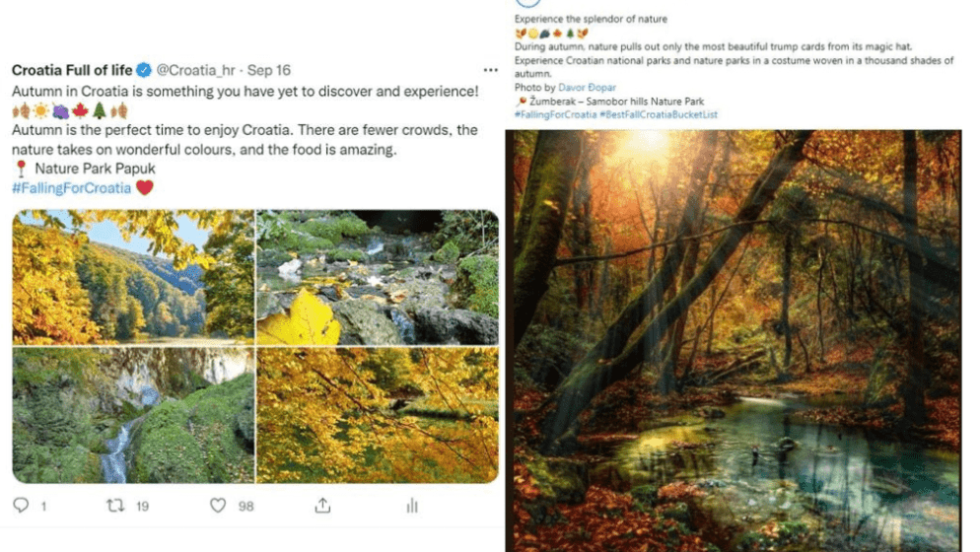Click the reply comment icon
The height and width of the screenshot is (552, 980).
(21, 506)
